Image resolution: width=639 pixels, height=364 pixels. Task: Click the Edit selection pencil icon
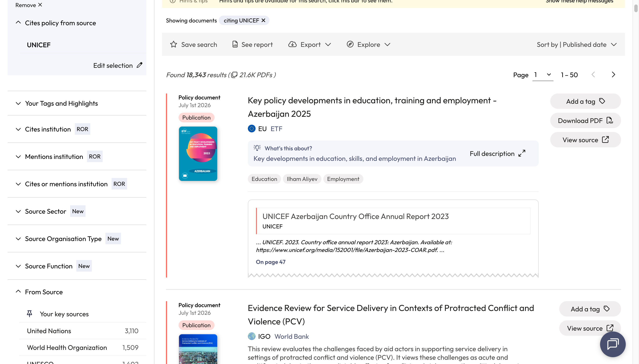click(139, 65)
